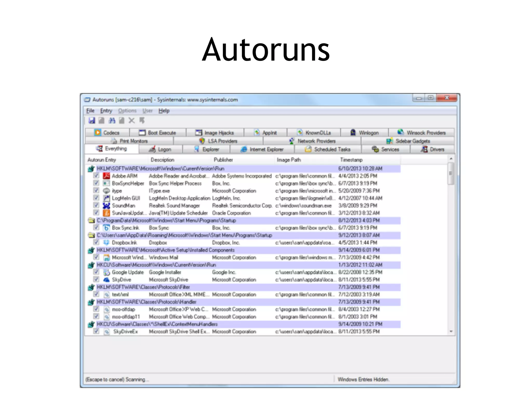Click the 'Oracle Corporation' publisher cell
532x399 pixels.
(x=231, y=213)
